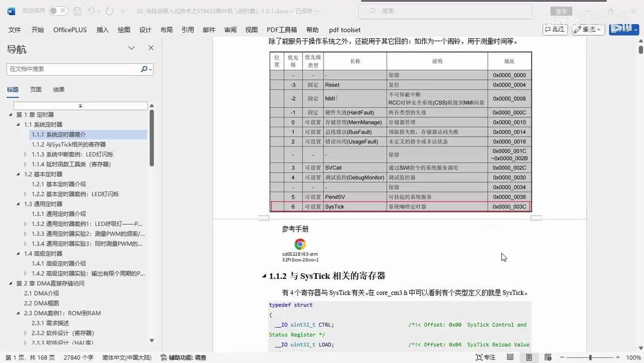The height and width of the screenshot is (363, 644).
Task: Switch to the 布局 ribbon tab
Action: point(166,30)
